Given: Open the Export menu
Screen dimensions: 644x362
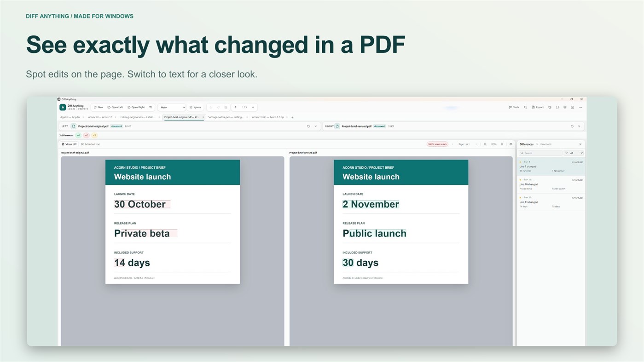Looking at the screenshot, I should 538,107.
